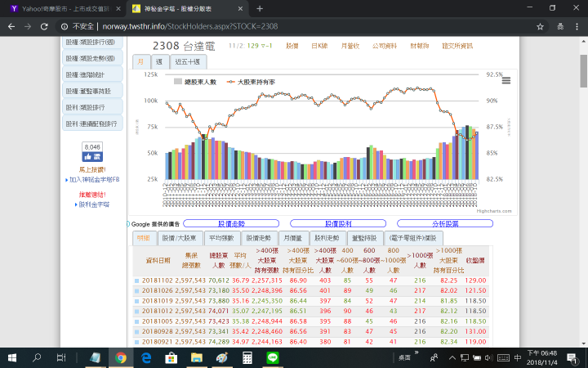Switch to the 平均張數 tab
The image size is (588, 368).
point(221,238)
